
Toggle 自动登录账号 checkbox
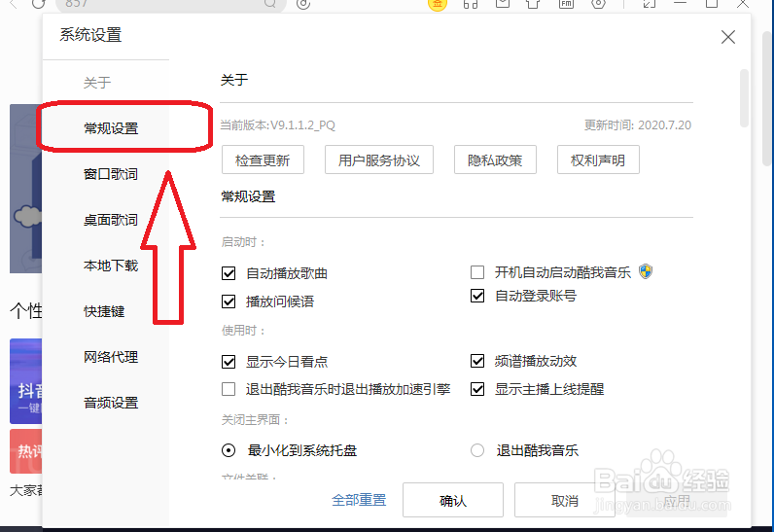tap(477, 296)
